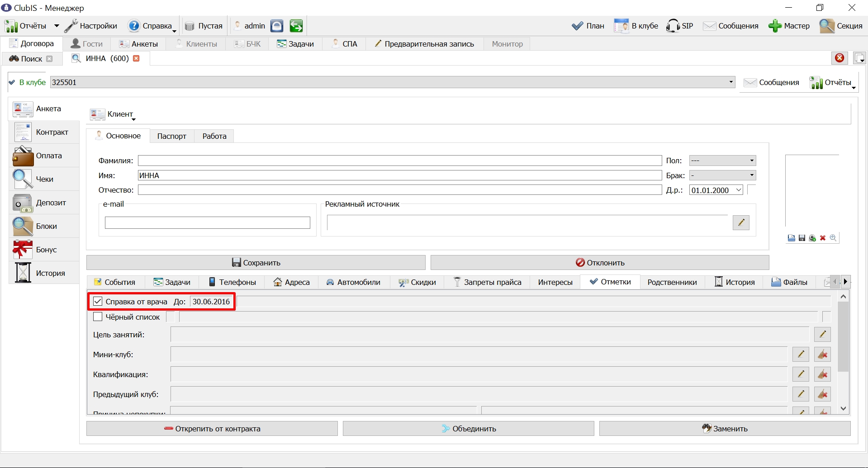Click the Пустая database button

[x=204, y=26]
